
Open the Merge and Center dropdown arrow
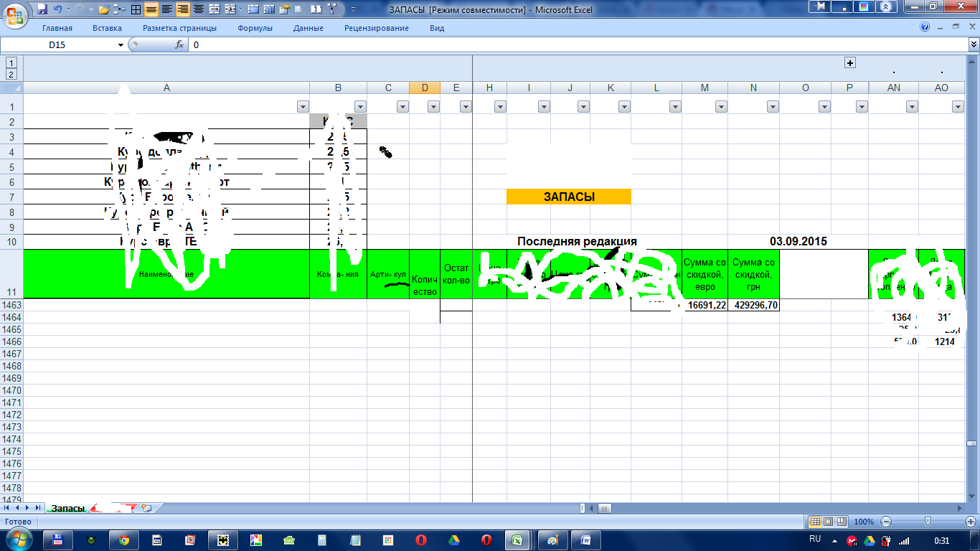pyautogui.click(x=239, y=9)
